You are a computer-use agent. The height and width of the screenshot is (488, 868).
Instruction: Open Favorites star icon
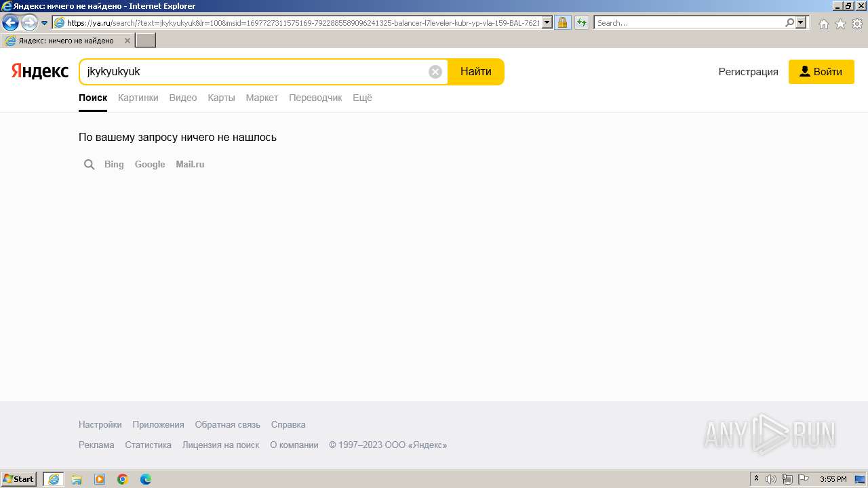(x=840, y=24)
